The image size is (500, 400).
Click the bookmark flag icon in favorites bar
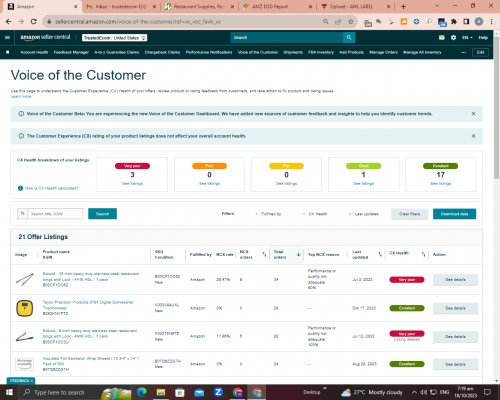pyautogui.click(x=8, y=52)
